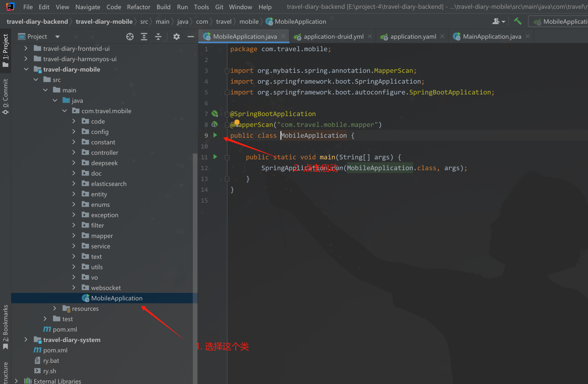Click travel-diary-backend breadcrumb
This screenshot has width=588, height=384.
(37, 22)
